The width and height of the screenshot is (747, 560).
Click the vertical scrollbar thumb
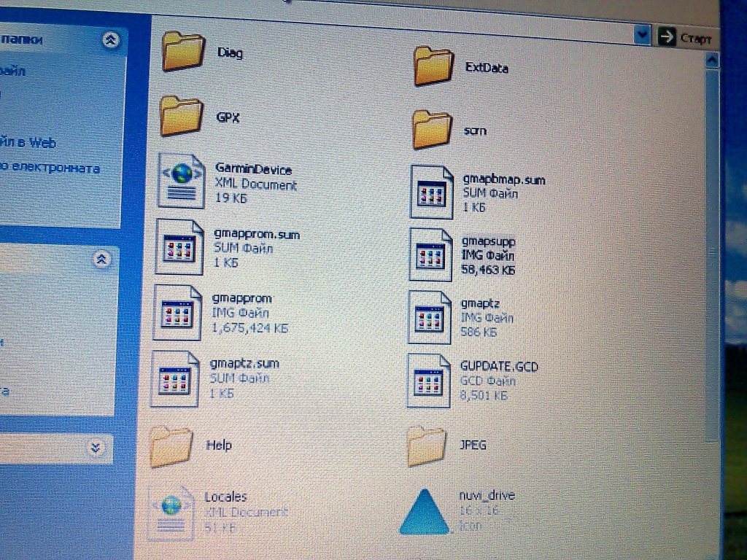pyautogui.click(x=713, y=254)
